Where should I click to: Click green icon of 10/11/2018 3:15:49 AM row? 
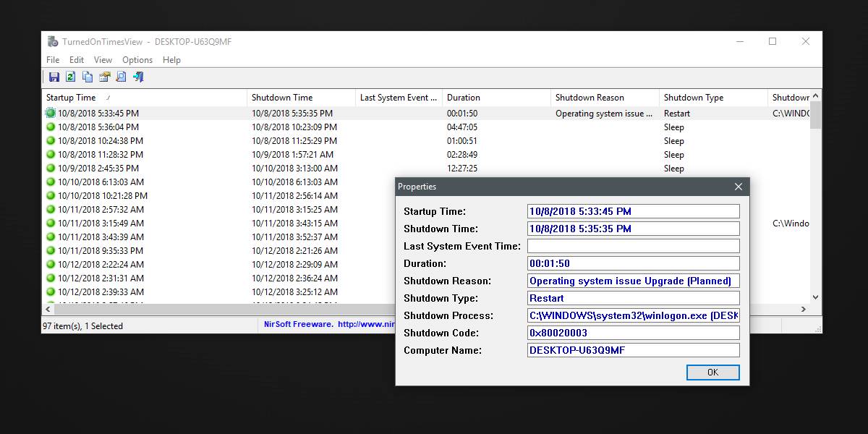[x=51, y=223]
